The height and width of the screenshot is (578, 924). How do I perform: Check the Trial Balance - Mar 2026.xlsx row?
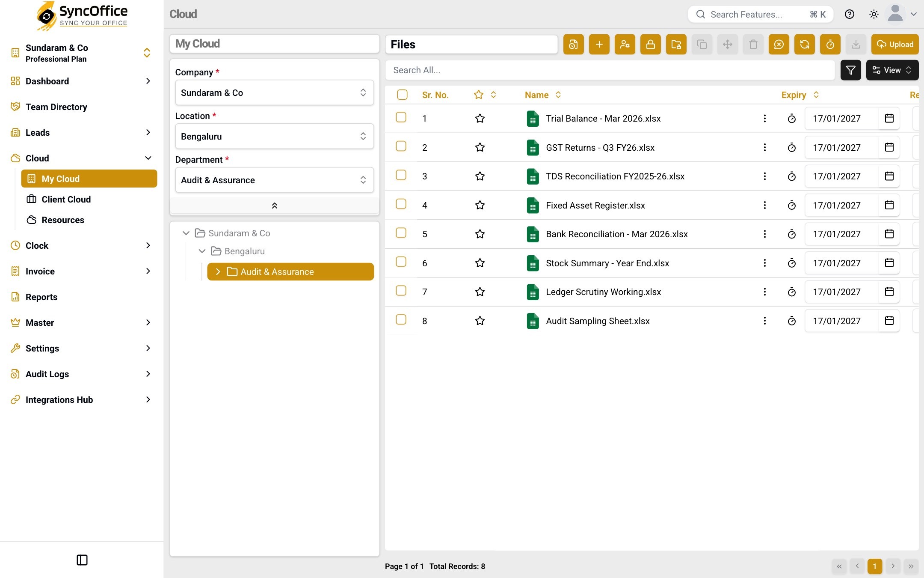[401, 117]
